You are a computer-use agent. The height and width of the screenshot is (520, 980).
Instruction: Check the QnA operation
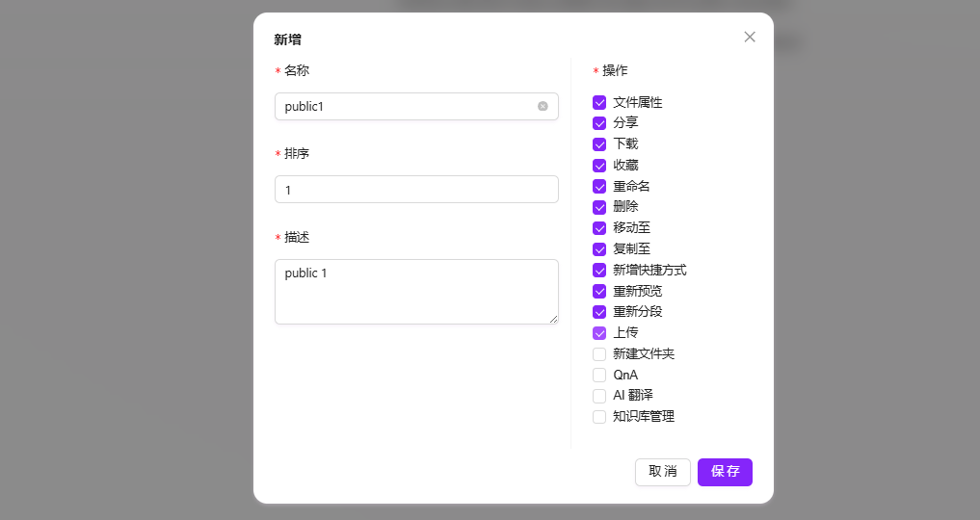599,376
